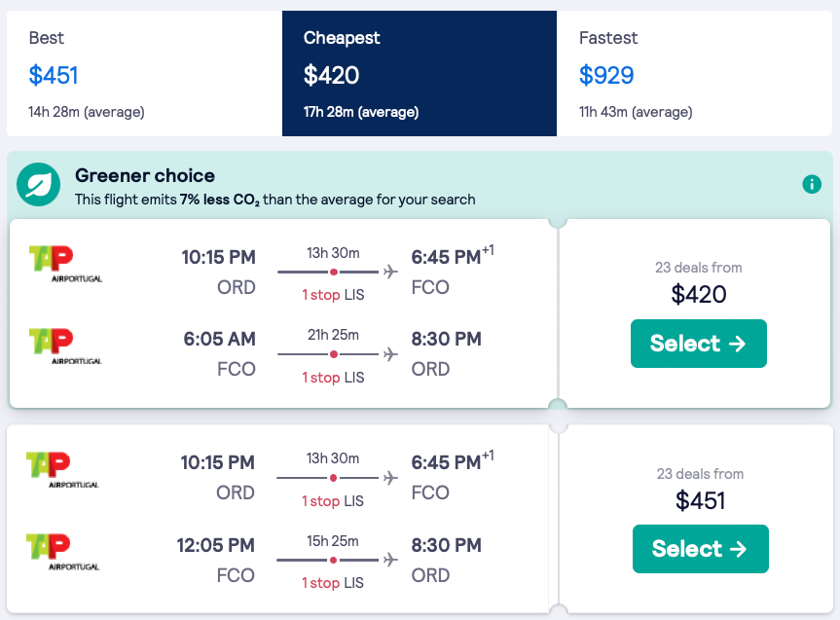Click airplane icon on the 21h 25m flight

click(390, 354)
